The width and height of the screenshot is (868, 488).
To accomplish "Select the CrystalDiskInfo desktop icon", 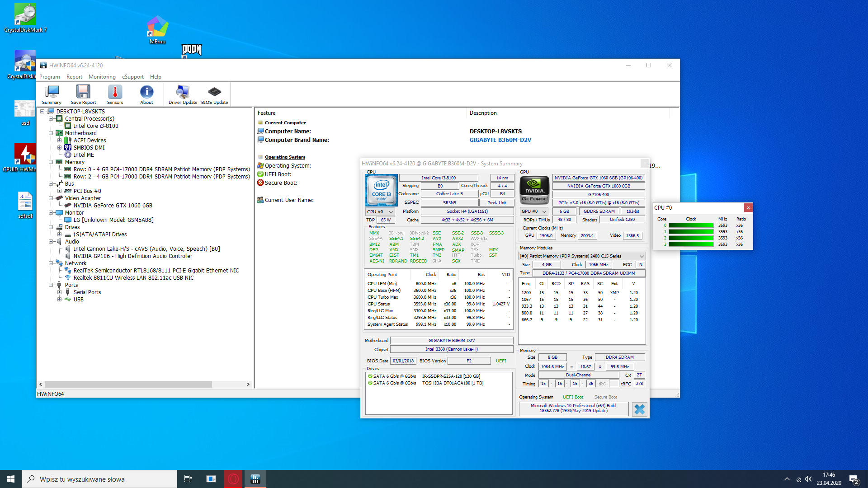I will pyautogui.click(x=22, y=65).
